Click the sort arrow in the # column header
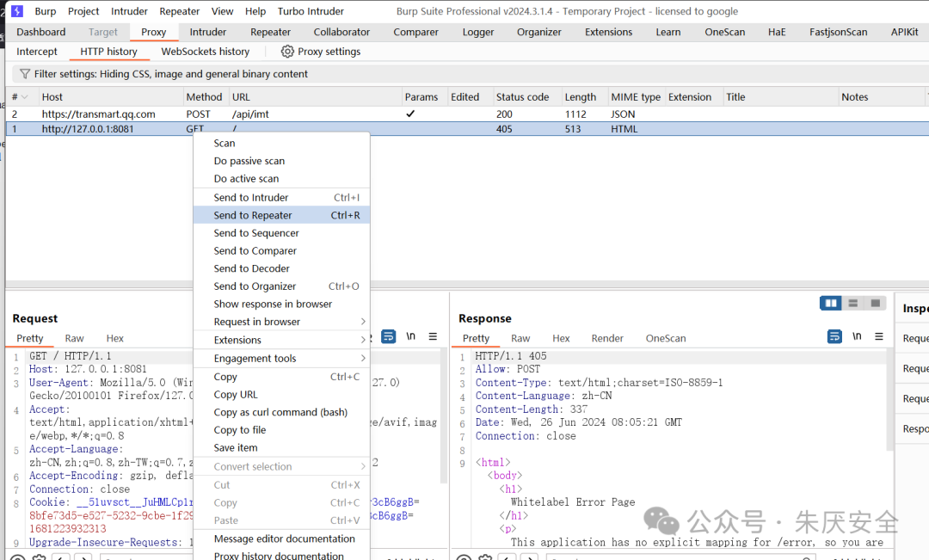The width and height of the screenshot is (929, 560). 25,97
